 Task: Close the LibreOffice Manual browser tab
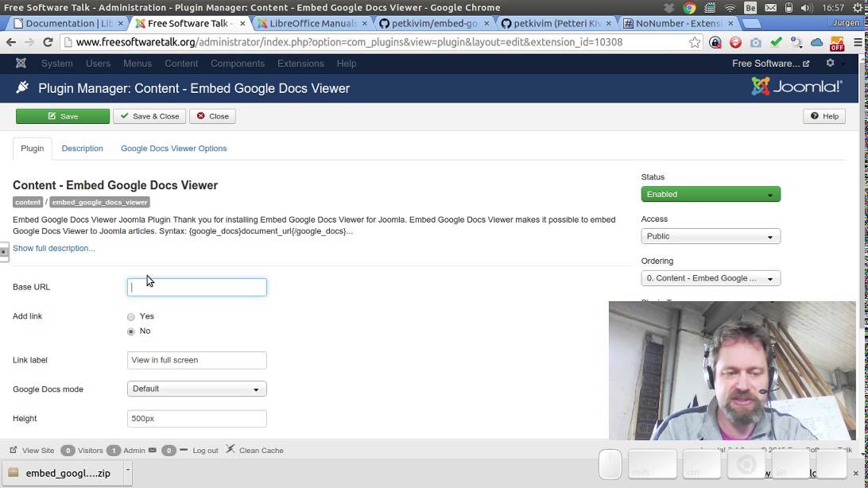[364, 23]
